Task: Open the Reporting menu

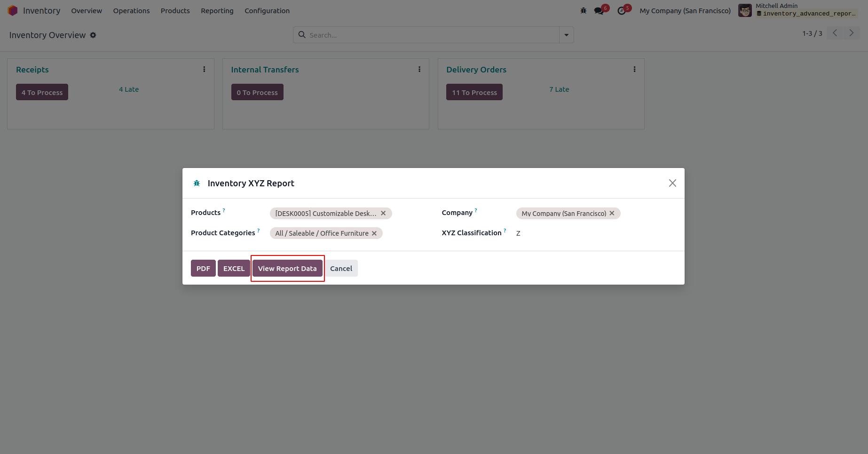Action: [217, 11]
